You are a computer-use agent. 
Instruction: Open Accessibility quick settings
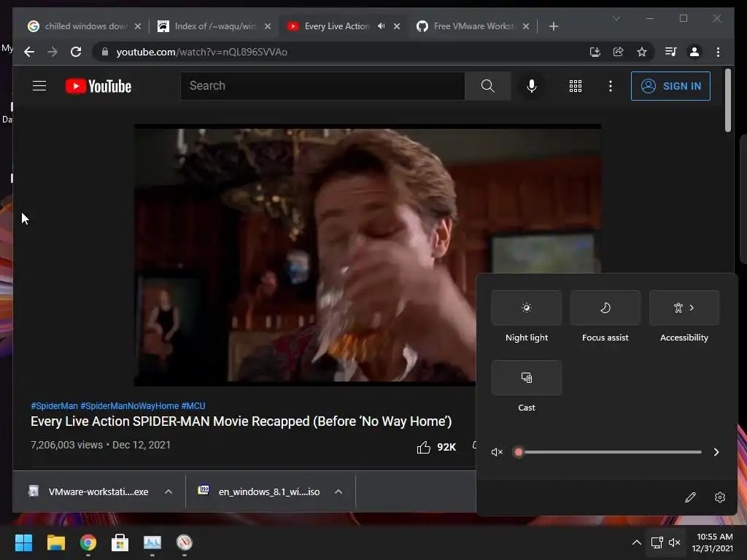point(684,308)
